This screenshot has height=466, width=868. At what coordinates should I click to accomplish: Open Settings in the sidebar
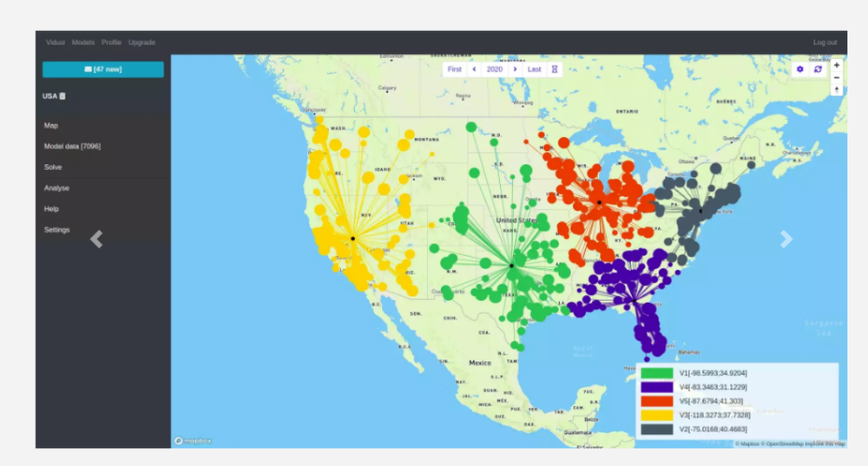pos(57,230)
